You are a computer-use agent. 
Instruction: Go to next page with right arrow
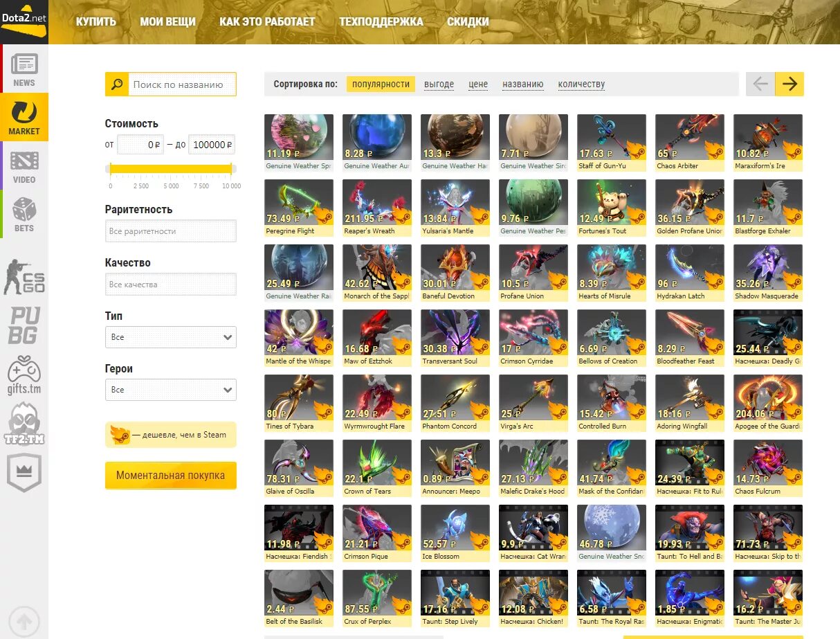pos(789,84)
